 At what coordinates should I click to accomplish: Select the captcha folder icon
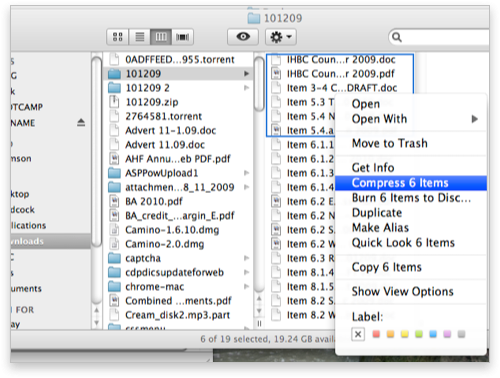[114, 258]
